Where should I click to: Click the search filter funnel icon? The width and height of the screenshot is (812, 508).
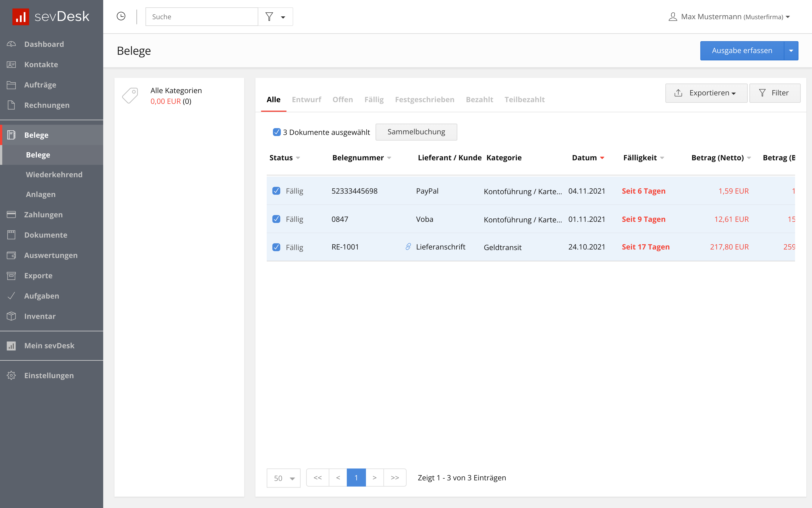click(269, 17)
